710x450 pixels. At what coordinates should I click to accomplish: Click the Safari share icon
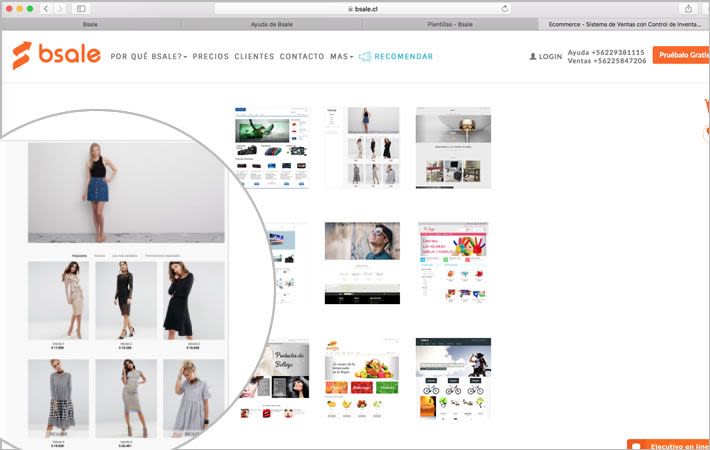pos(688,8)
